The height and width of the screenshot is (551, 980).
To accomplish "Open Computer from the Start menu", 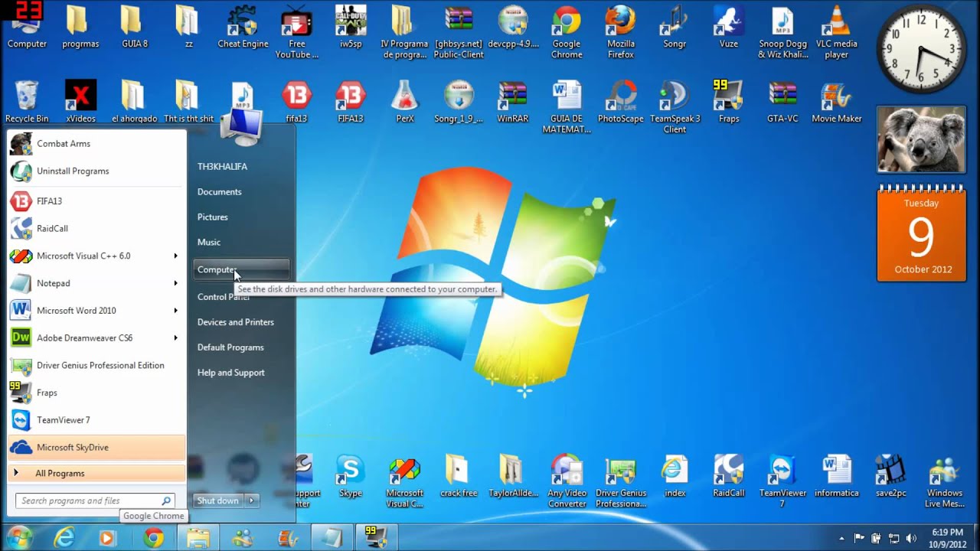I will coord(241,269).
